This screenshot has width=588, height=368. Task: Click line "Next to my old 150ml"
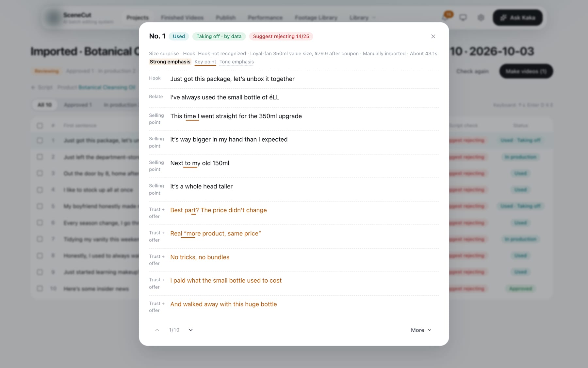(x=200, y=163)
